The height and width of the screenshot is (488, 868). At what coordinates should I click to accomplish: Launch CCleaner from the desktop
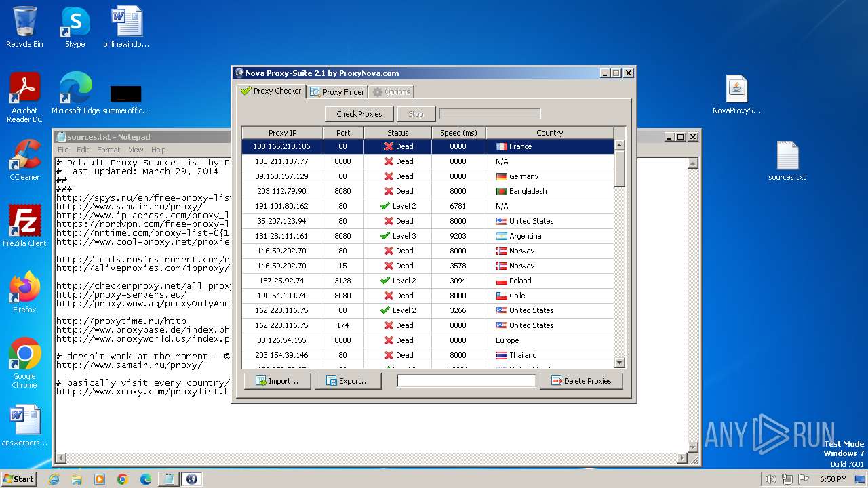24,160
